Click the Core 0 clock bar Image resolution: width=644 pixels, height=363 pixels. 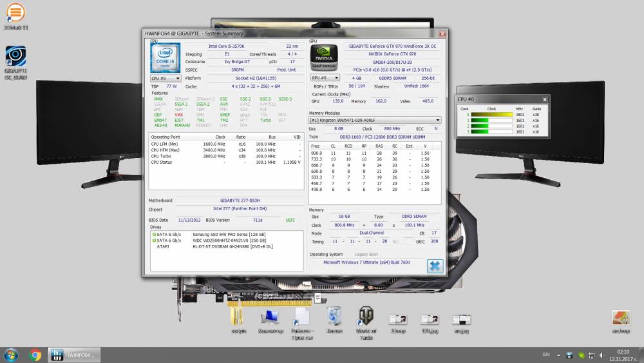[491, 115]
